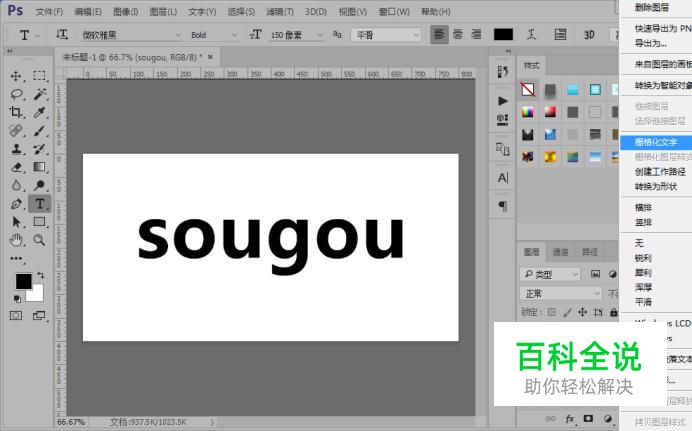Select the Lasso tool

(16, 94)
